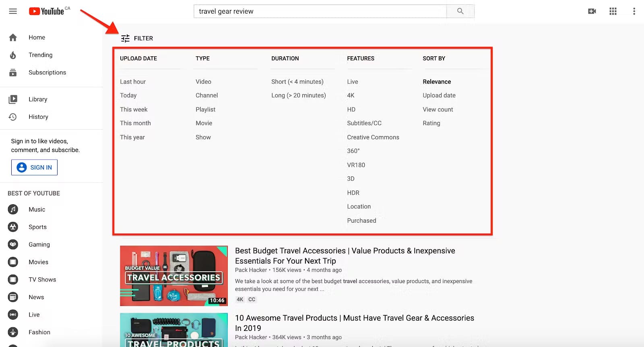Click the Gaming icon

[13, 244]
